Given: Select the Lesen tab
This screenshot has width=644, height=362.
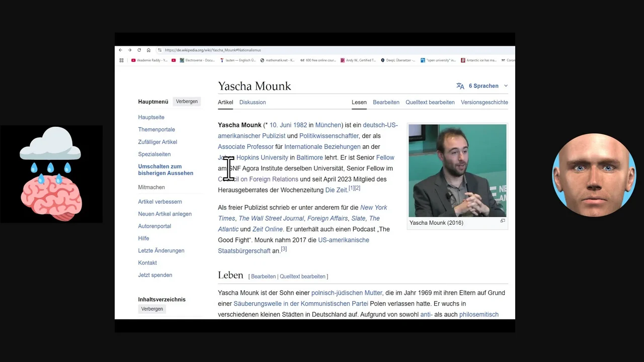Looking at the screenshot, I should pos(359,102).
